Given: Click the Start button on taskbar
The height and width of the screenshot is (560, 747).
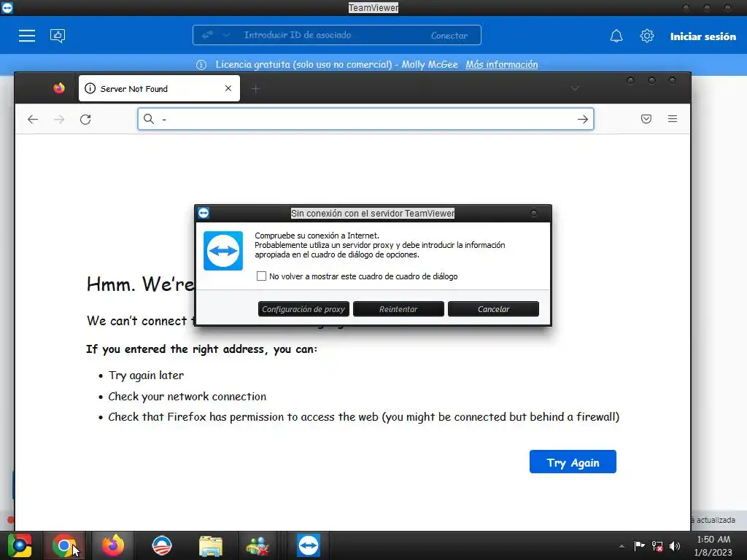Looking at the screenshot, I should click(20, 545).
